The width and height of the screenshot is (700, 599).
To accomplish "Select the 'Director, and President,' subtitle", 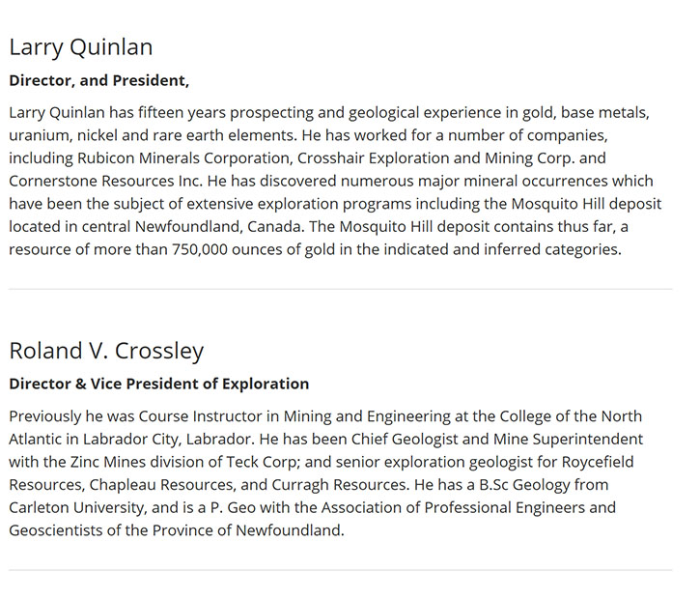I will 99,81.
